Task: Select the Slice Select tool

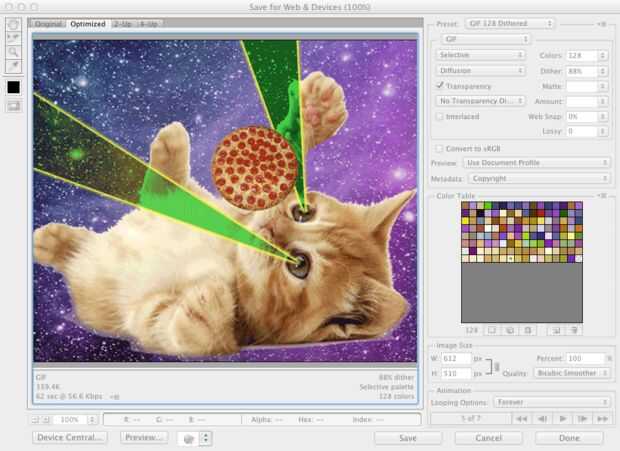Action: coord(13,38)
